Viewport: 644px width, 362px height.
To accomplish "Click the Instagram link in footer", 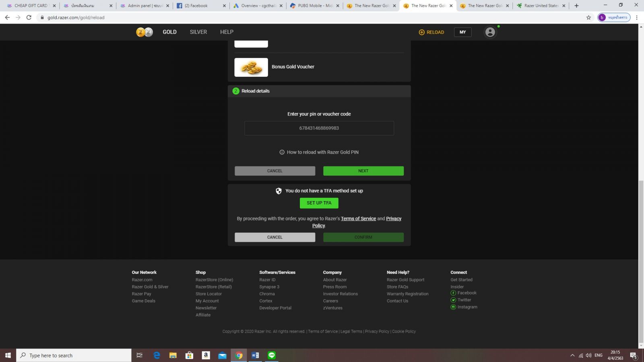I will (x=467, y=307).
